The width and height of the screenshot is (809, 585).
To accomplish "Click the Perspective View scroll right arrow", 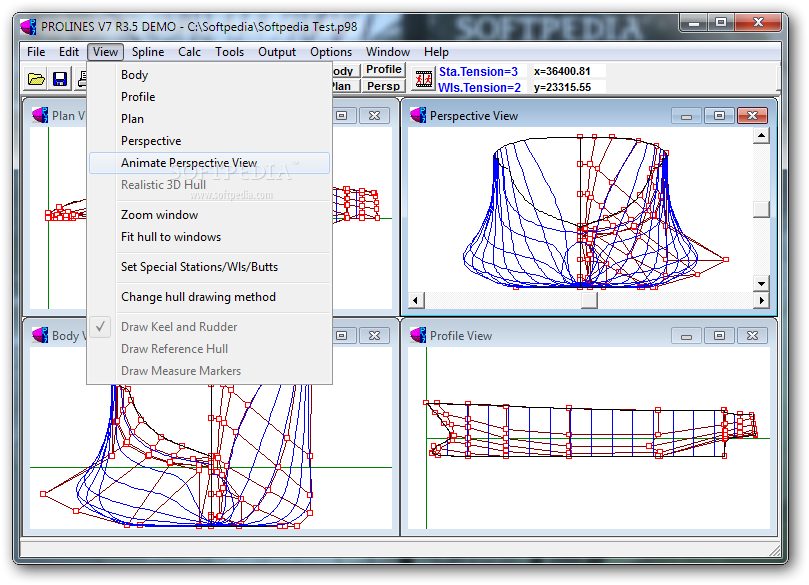I will [x=762, y=300].
